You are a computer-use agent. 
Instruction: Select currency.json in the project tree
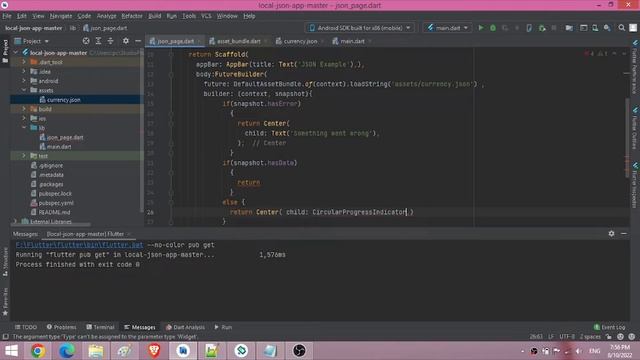tap(63, 100)
